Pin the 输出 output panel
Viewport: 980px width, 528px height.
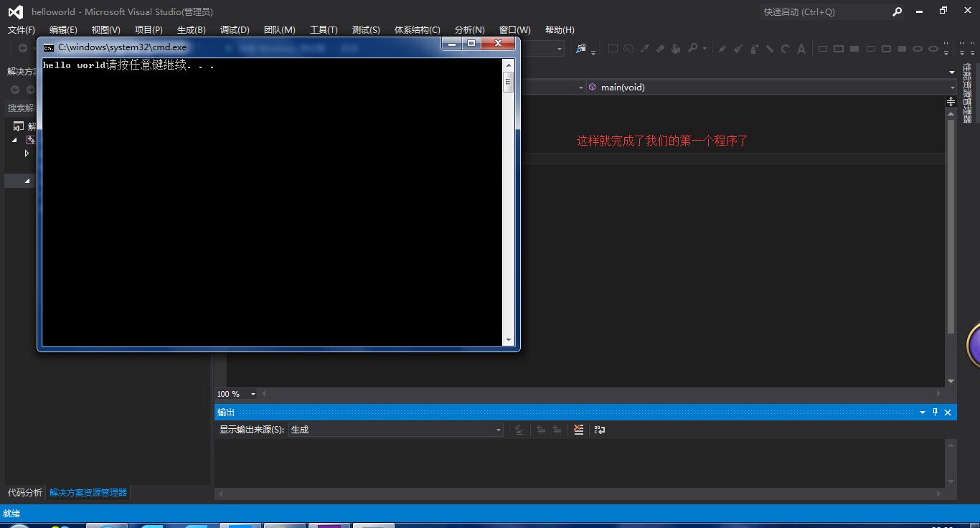click(x=935, y=412)
